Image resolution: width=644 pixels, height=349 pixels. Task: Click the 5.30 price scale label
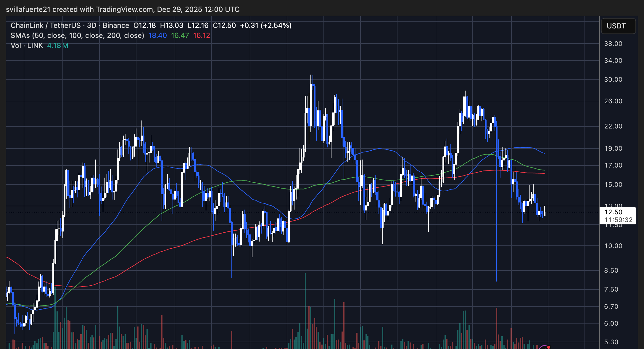[x=611, y=342]
